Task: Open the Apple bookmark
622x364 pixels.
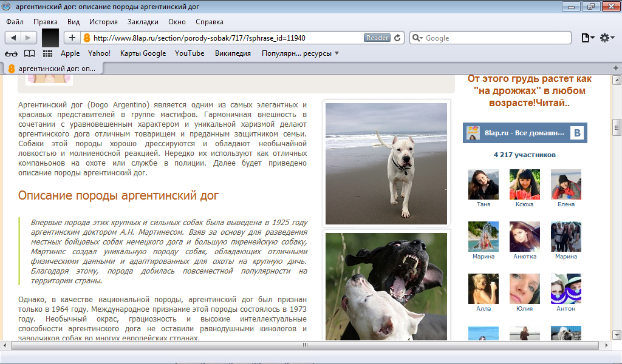Action: coord(70,53)
